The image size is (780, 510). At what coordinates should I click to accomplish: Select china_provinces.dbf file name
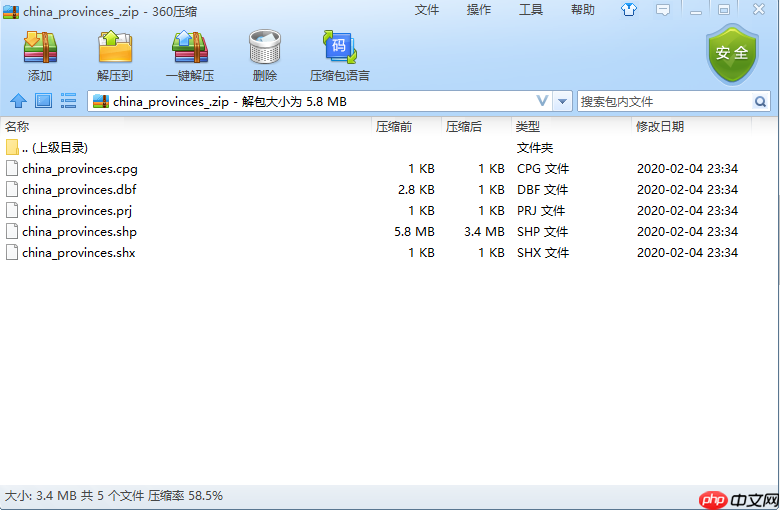[79, 190]
